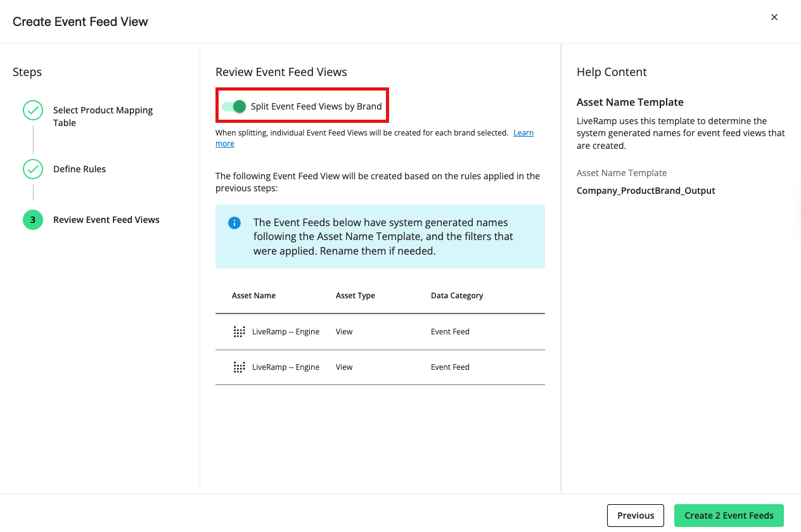The height and width of the screenshot is (532, 801).
Task: Go to Select Product Mapping Table step
Action: 103,117
